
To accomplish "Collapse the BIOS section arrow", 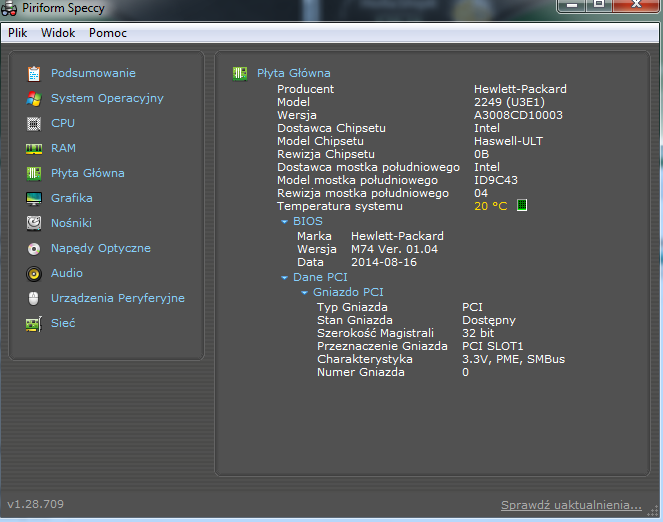I will 285,221.
